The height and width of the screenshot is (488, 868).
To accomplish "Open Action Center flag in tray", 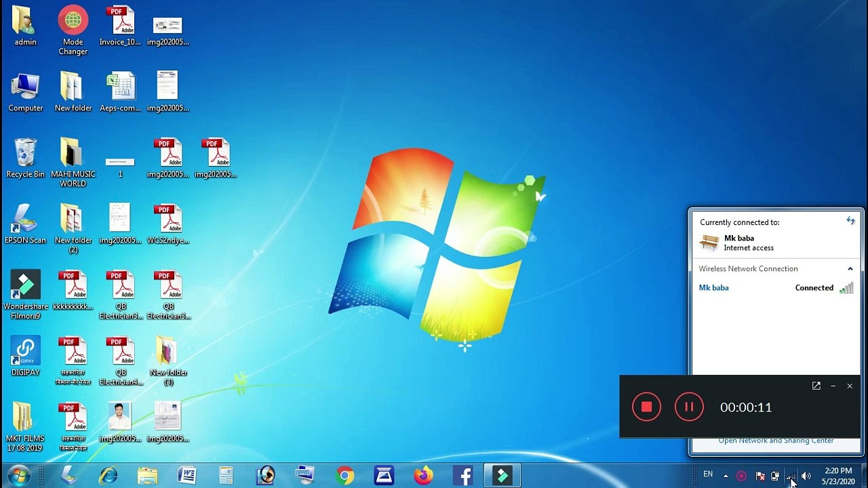I will point(759,476).
